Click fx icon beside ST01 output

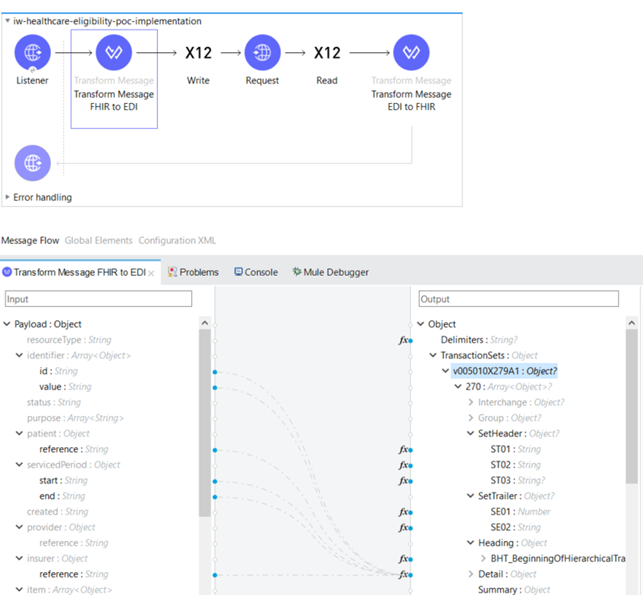(x=404, y=449)
